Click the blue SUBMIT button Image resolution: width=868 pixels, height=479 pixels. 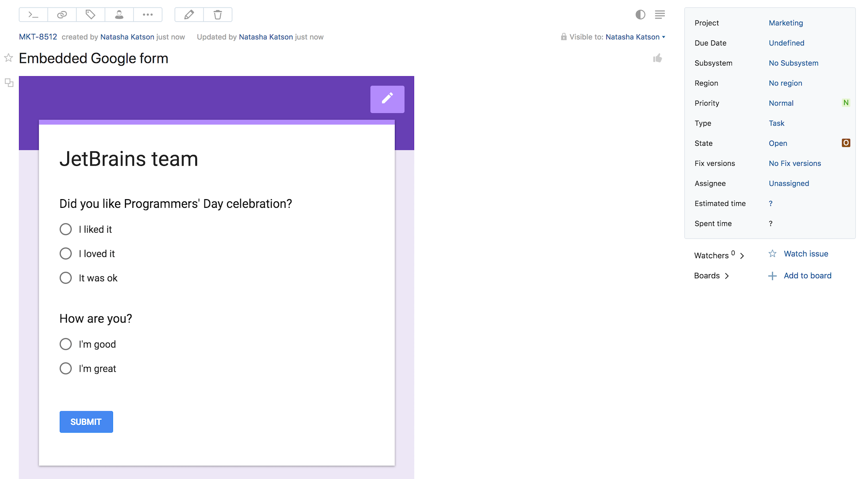pos(86,422)
